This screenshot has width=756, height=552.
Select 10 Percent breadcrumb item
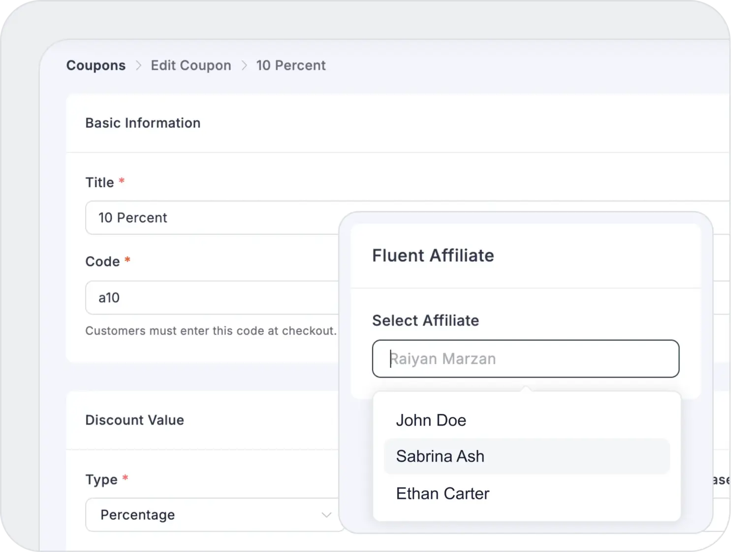coord(291,65)
